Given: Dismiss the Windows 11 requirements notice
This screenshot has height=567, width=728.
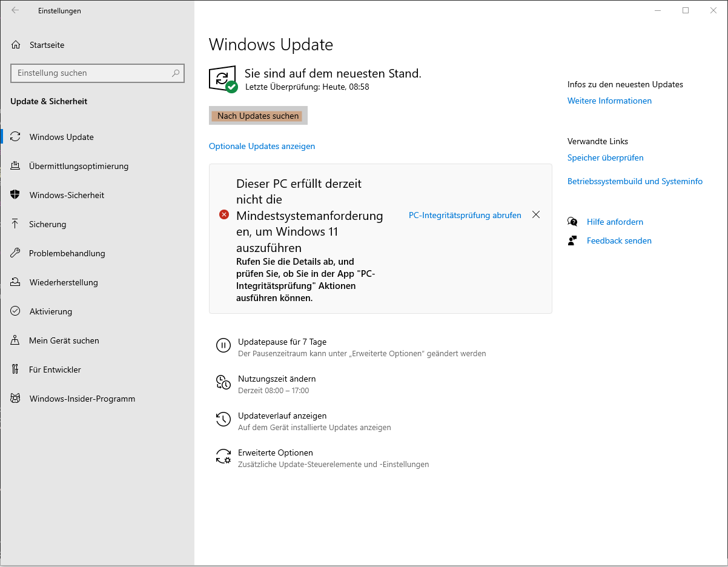Looking at the screenshot, I should 535,214.
